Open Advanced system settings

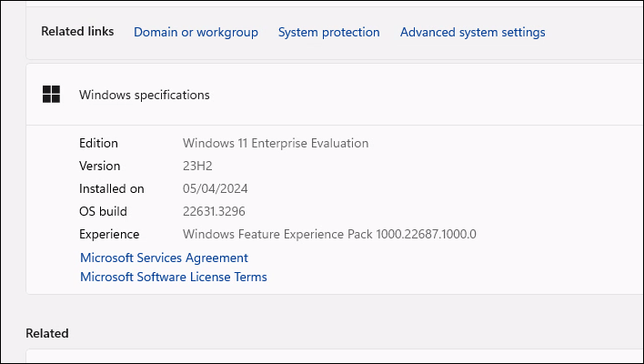tap(472, 32)
